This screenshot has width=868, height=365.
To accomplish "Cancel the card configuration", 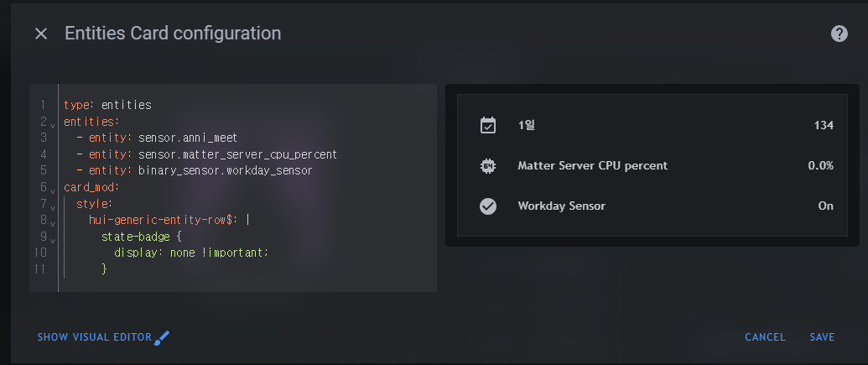I will click(765, 337).
